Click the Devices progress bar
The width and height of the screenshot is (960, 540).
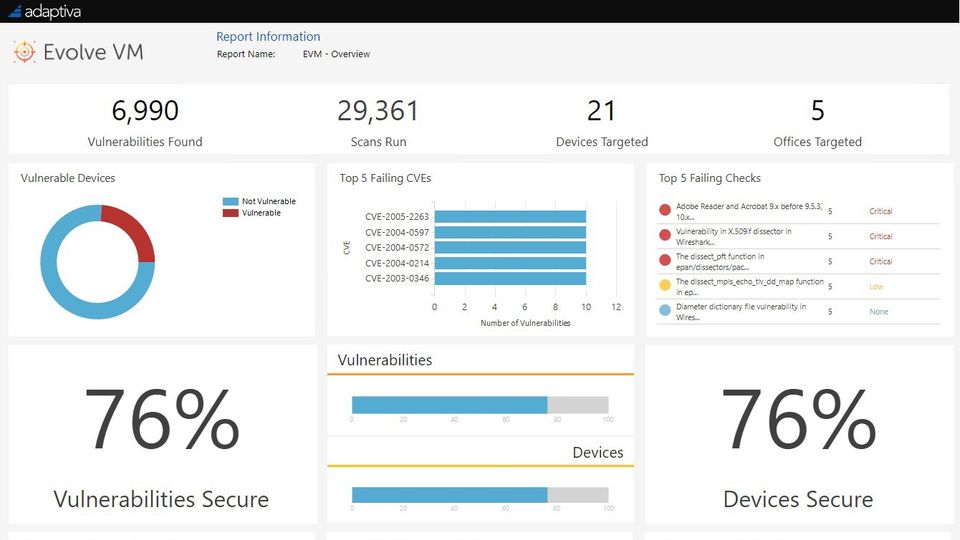coord(480,495)
